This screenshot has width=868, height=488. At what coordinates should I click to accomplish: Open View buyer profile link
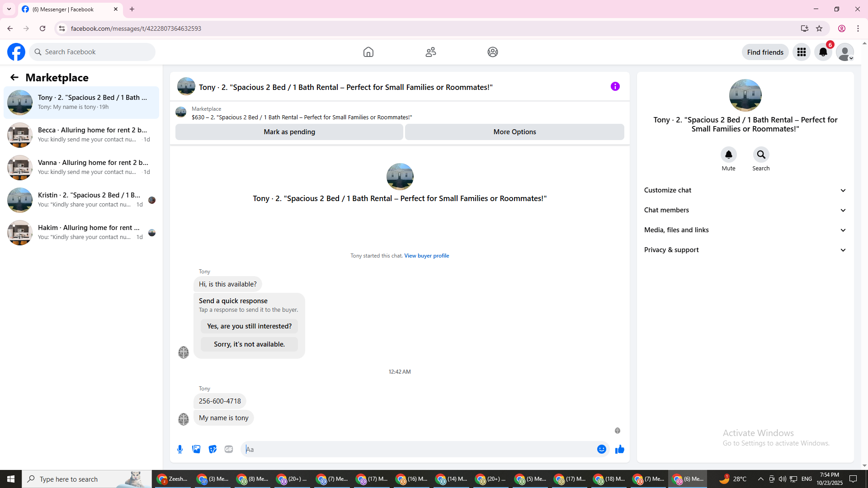(426, 256)
